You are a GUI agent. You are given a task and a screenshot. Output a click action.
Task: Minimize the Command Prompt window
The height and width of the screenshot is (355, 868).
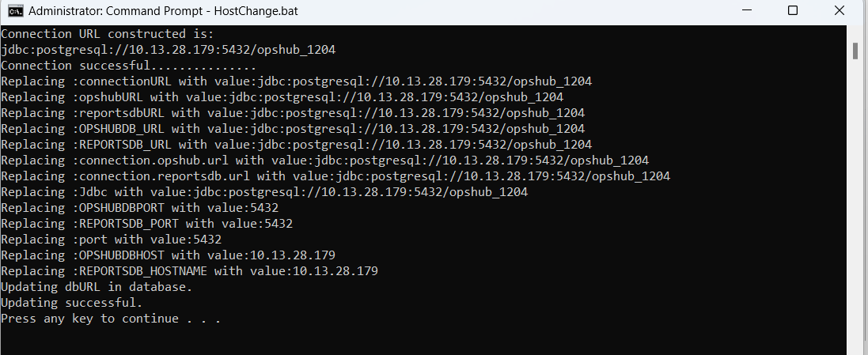(x=748, y=11)
